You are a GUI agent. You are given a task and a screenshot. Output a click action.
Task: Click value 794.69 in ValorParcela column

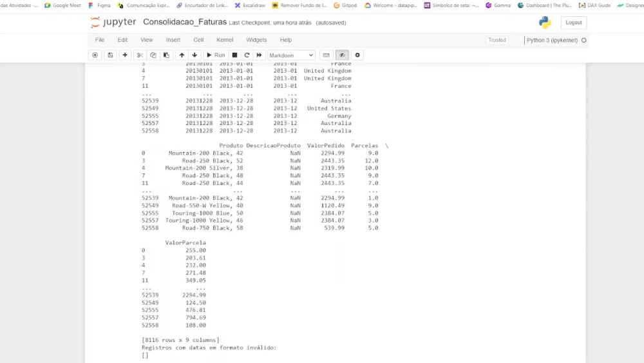click(196, 318)
